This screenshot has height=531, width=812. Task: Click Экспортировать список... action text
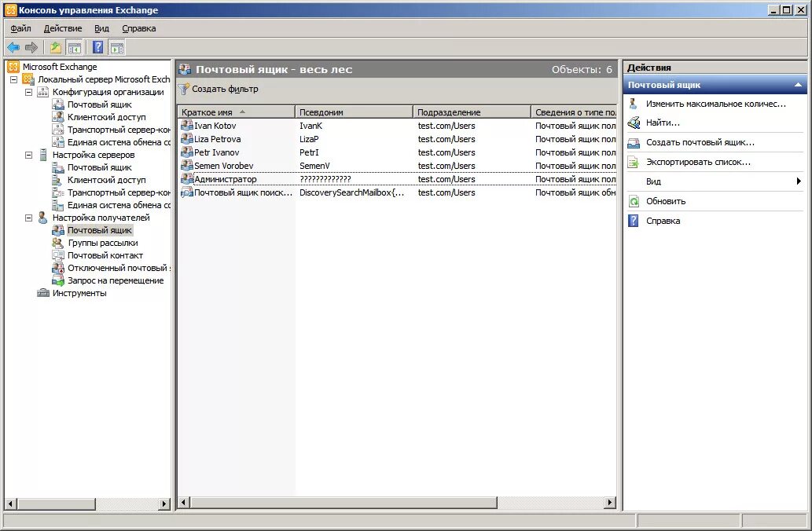click(x=698, y=162)
